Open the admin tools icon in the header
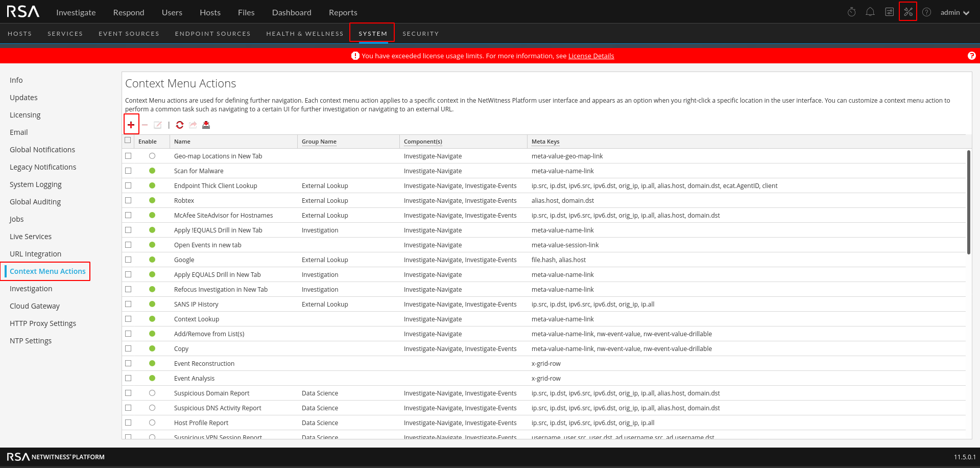 907,12
